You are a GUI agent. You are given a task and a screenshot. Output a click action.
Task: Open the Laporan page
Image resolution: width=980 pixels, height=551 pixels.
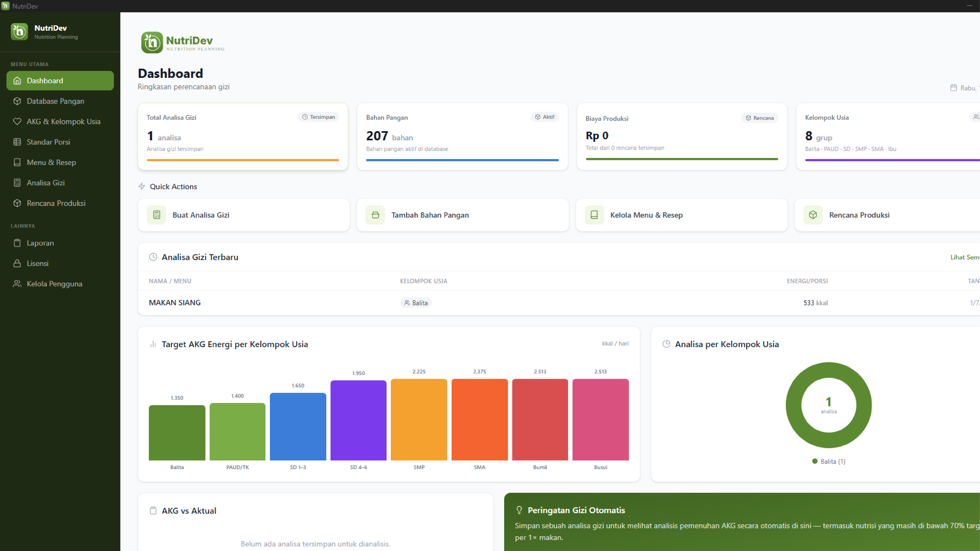pyautogui.click(x=60, y=243)
